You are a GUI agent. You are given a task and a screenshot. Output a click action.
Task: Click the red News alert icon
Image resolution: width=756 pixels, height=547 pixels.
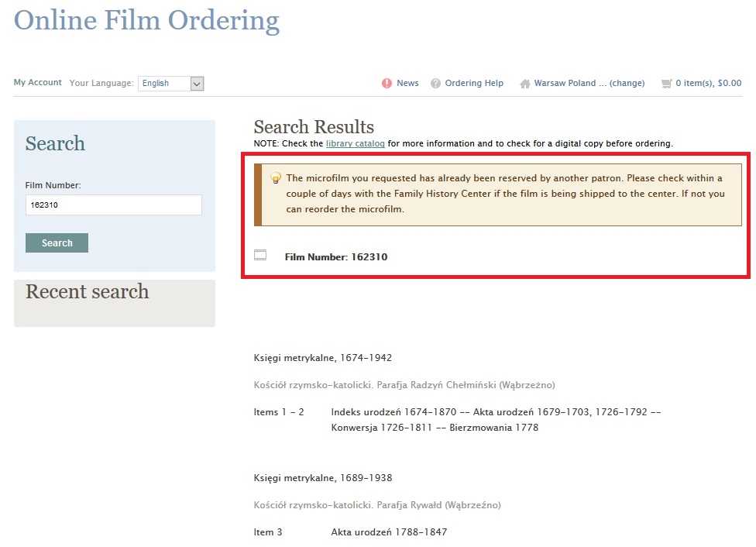pyautogui.click(x=387, y=84)
